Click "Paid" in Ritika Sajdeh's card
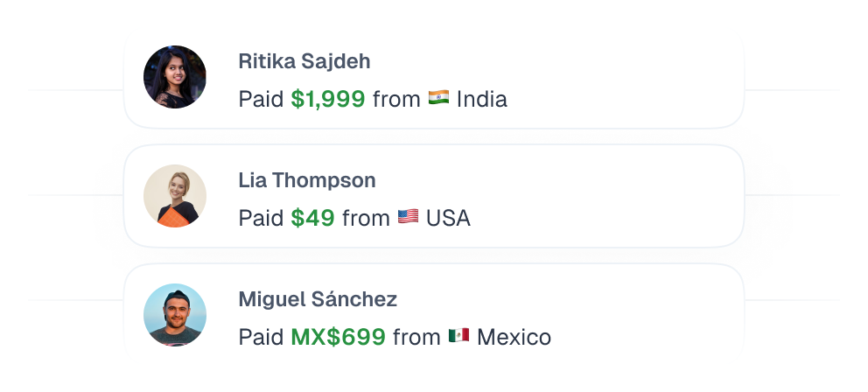The image size is (868, 392). pos(261,100)
